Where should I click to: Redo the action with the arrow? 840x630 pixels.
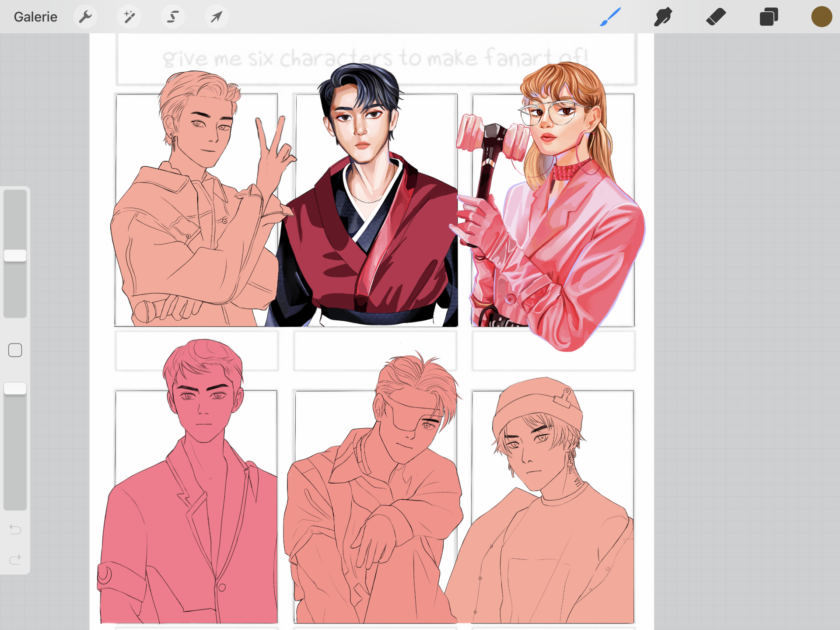tap(15, 560)
